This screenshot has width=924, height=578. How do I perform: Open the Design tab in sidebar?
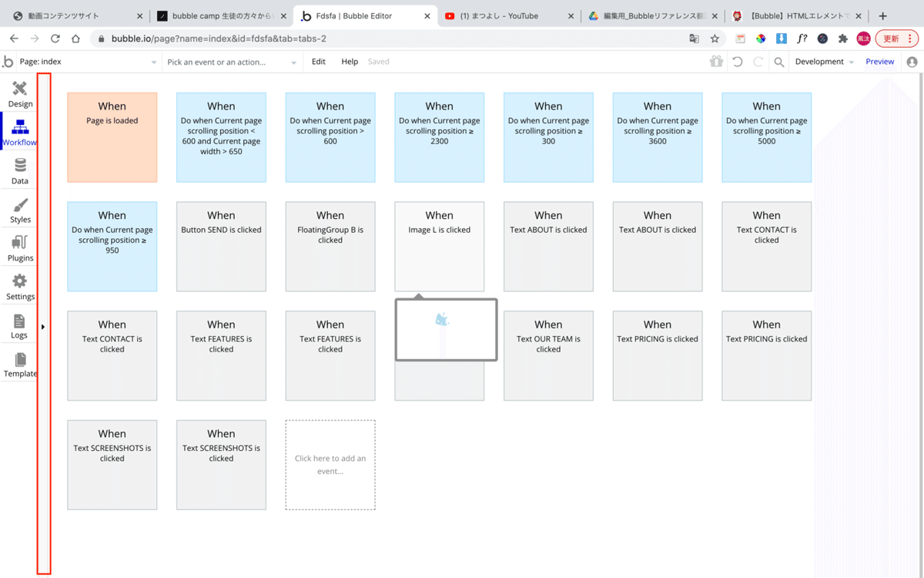coord(20,94)
